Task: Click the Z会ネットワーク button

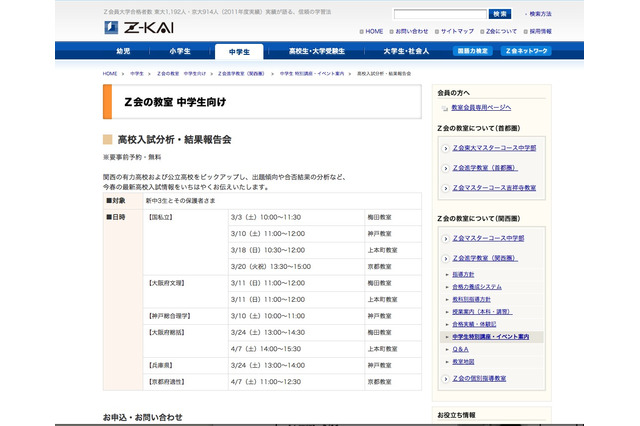Action: coord(526,51)
